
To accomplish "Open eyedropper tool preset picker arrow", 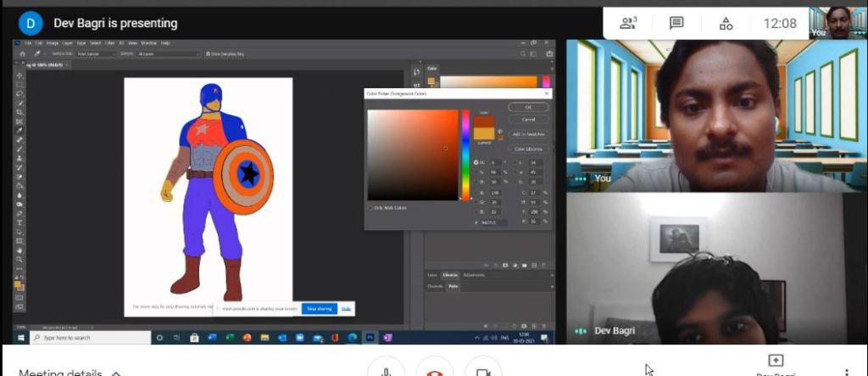I will point(45,53).
